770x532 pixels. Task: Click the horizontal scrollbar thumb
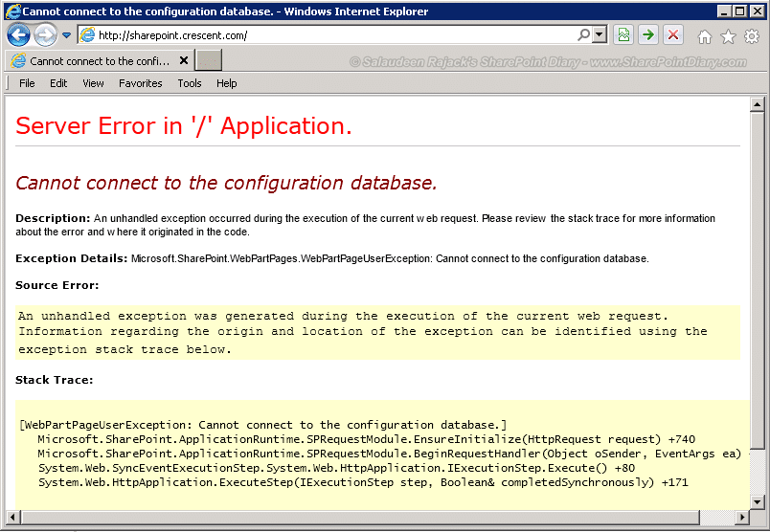click(x=359, y=517)
